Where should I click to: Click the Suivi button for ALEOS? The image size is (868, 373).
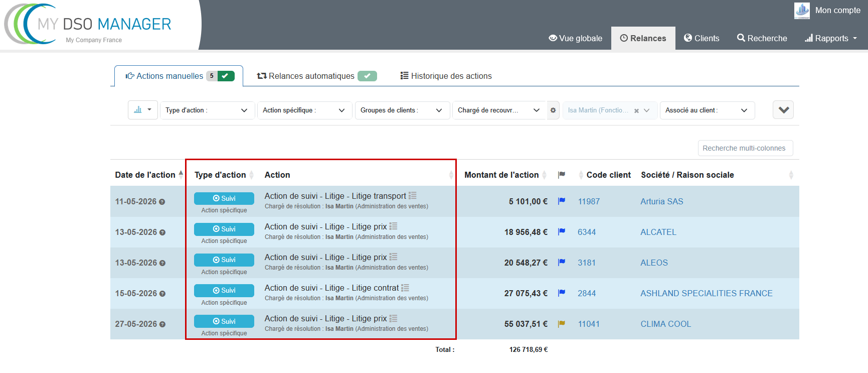pos(224,260)
